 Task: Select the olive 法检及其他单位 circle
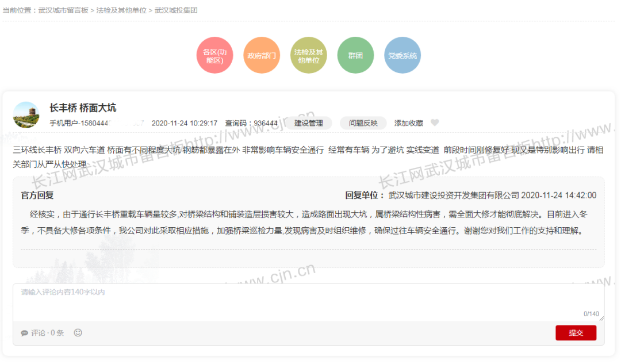(308, 56)
